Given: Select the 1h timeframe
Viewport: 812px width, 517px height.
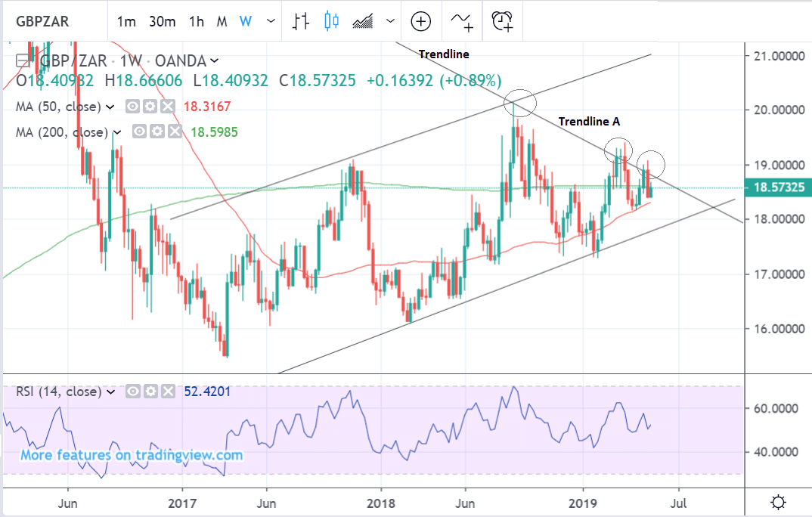Looking at the screenshot, I should point(197,21).
